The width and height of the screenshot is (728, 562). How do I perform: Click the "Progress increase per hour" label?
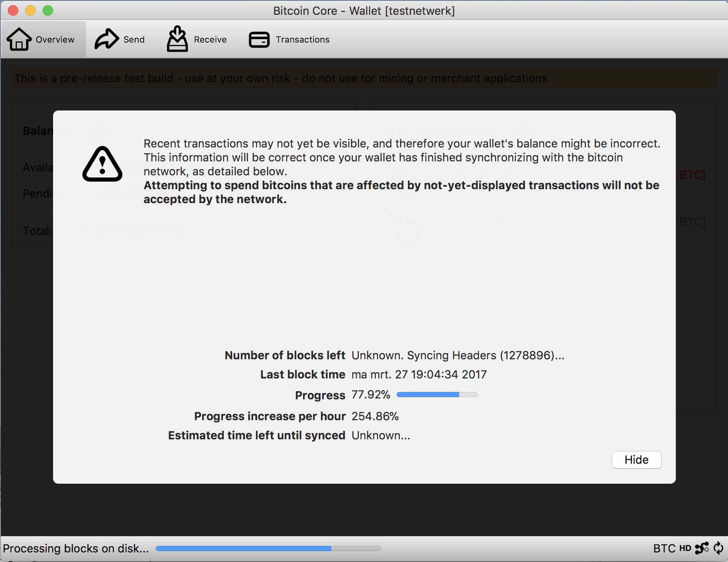pos(270,416)
